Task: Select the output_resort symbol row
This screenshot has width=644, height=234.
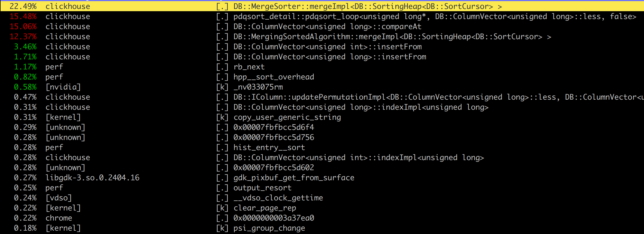Action: [x=262, y=188]
